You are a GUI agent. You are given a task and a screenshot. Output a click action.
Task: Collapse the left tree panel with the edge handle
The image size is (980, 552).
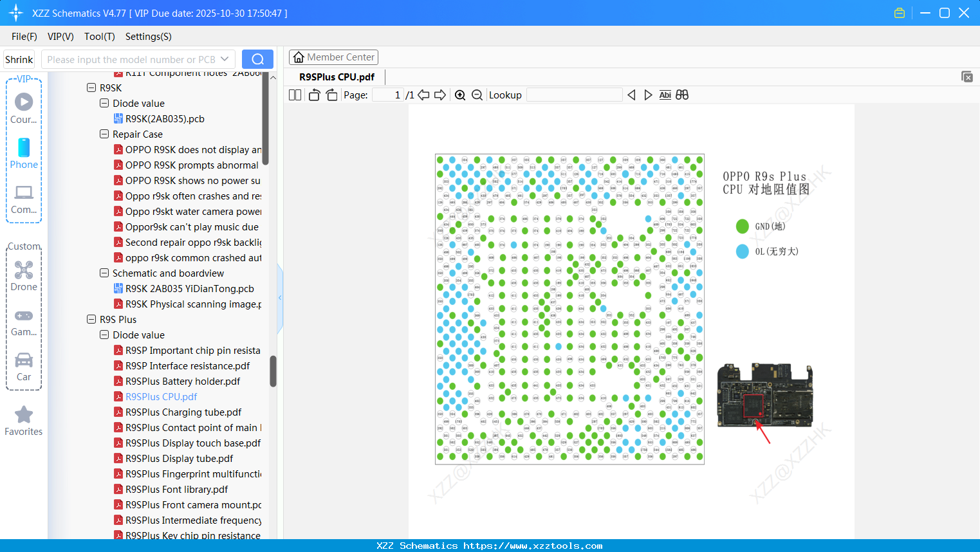[x=280, y=298]
